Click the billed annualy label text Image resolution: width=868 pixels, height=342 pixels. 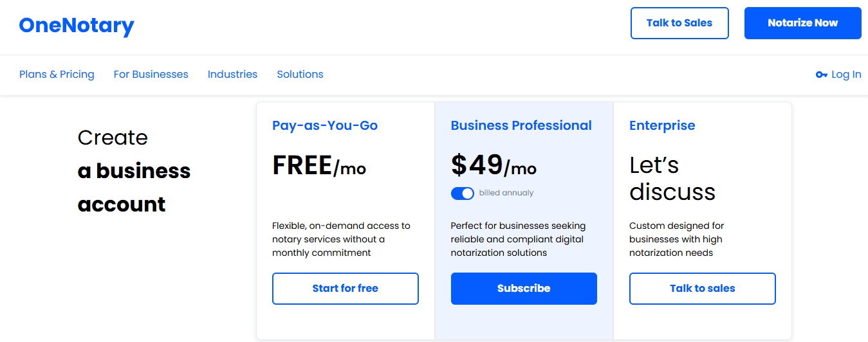click(506, 193)
